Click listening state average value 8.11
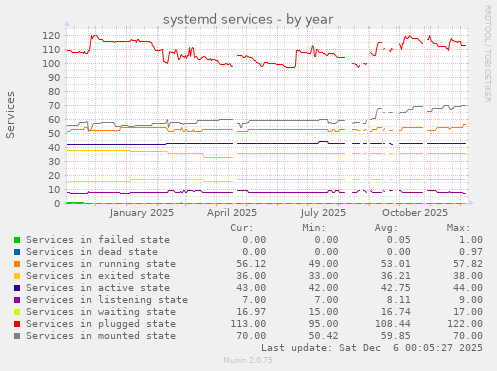Screen dimensions: 497x371 (399, 300)
